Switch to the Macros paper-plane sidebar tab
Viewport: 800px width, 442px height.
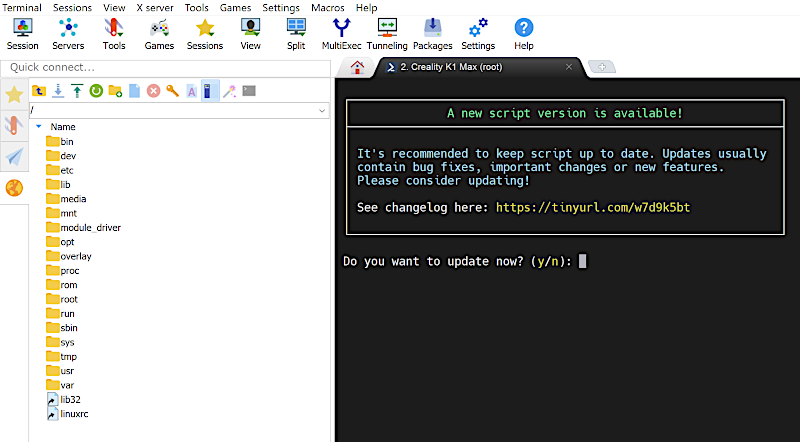click(14, 157)
